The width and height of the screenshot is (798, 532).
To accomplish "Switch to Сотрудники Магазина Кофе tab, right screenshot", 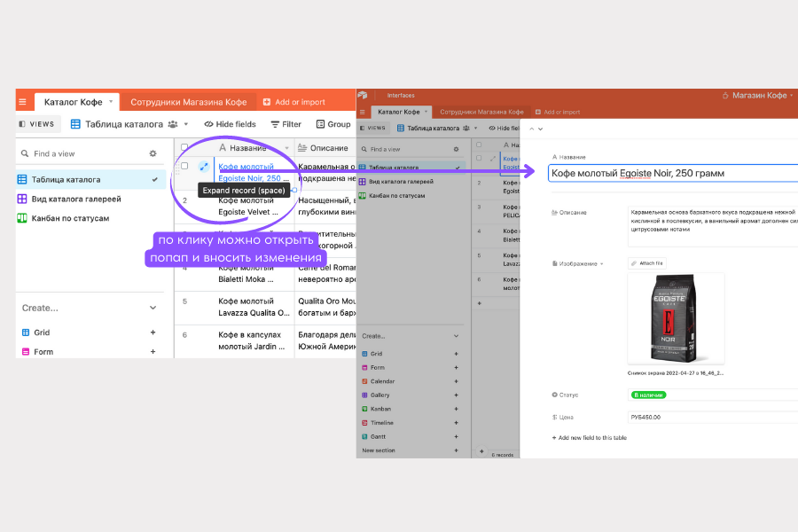I will coord(481,112).
